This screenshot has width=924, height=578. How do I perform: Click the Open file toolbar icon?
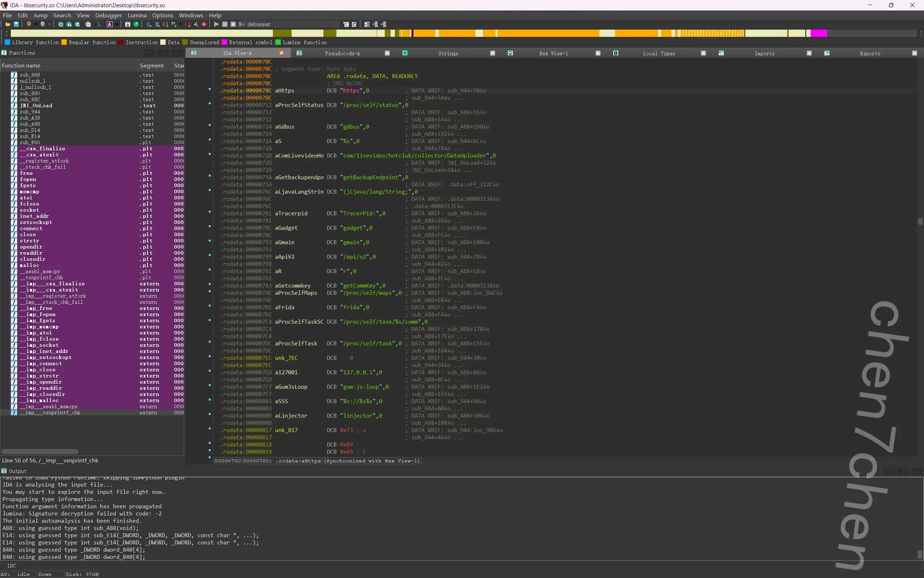pyautogui.click(x=8, y=24)
